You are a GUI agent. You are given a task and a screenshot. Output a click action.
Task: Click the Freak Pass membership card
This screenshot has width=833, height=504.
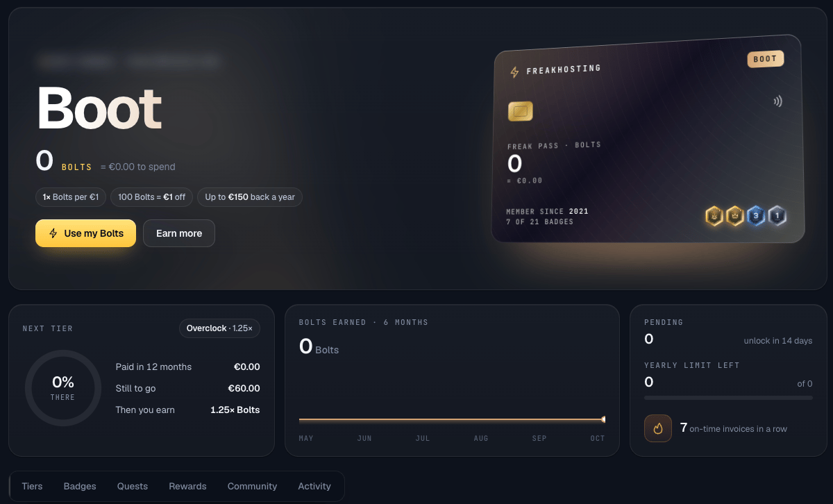coord(648,139)
